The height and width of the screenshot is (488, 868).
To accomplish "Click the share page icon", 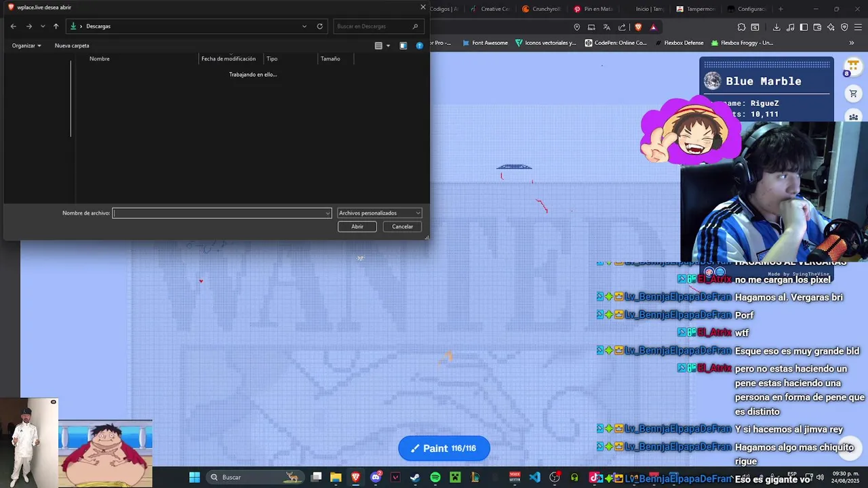I will click(622, 27).
